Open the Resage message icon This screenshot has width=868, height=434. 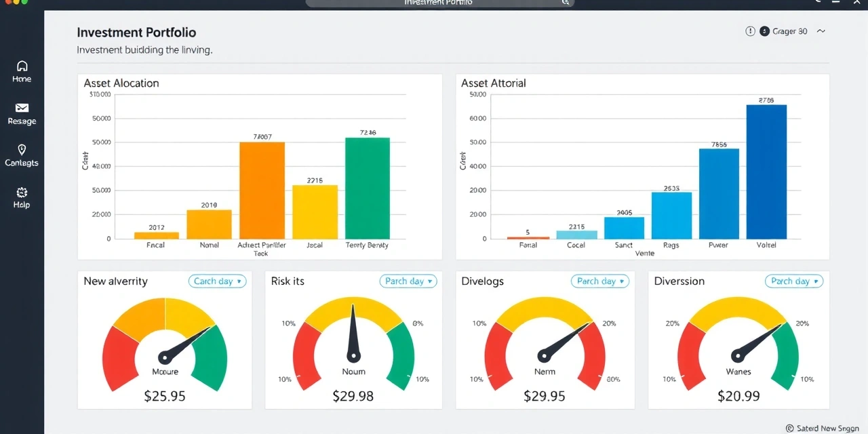(x=22, y=108)
